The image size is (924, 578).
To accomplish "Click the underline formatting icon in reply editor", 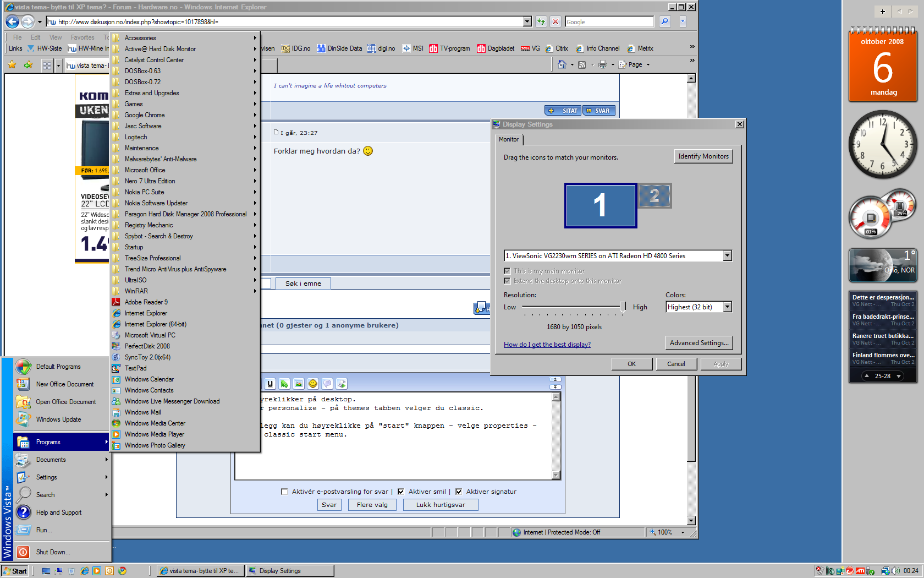I will 270,384.
